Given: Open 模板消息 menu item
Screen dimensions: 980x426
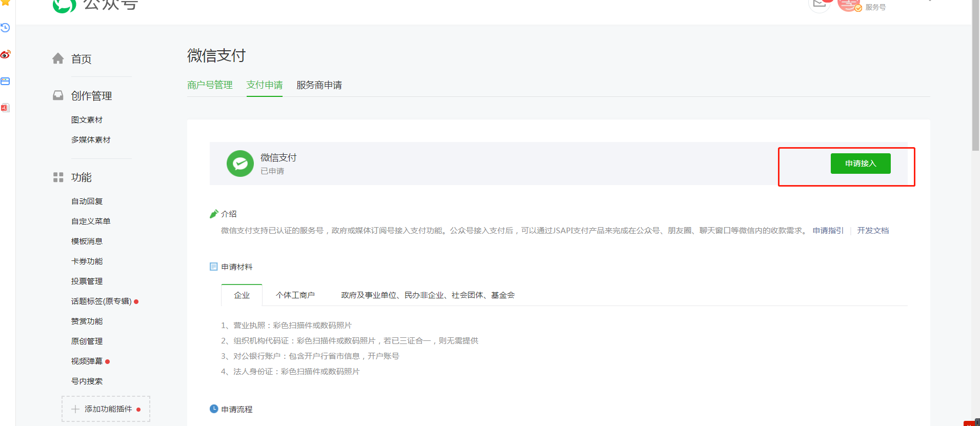Looking at the screenshot, I should 87,241.
